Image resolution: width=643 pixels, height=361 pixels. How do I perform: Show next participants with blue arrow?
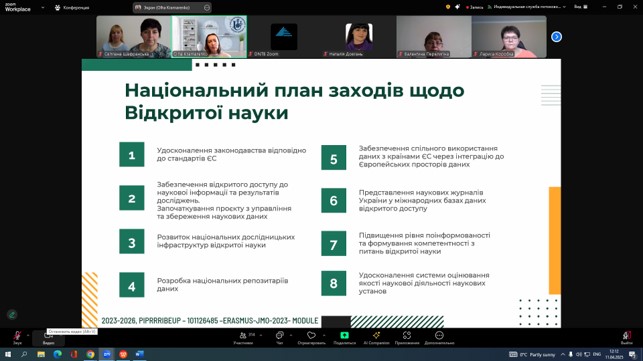tap(556, 37)
